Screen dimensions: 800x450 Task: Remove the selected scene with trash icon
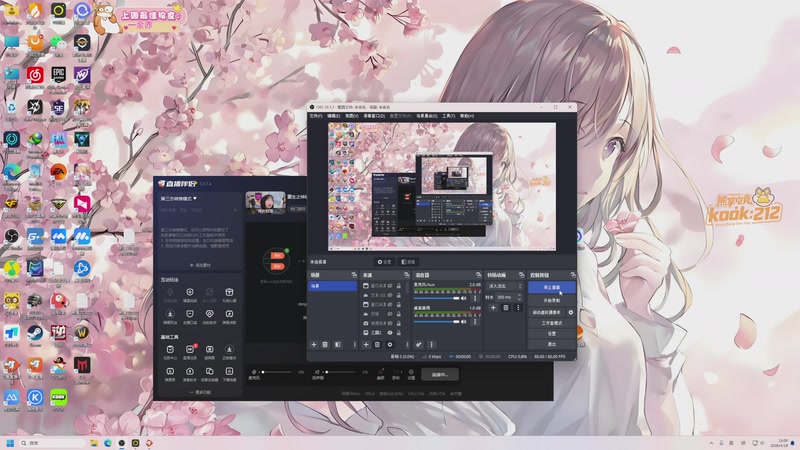pos(325,345)
